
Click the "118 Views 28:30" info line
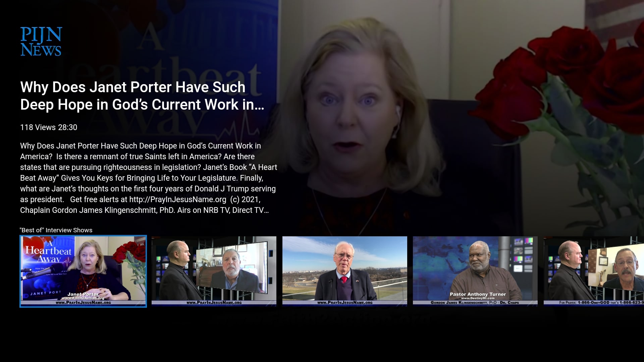[x=49, y=127]
